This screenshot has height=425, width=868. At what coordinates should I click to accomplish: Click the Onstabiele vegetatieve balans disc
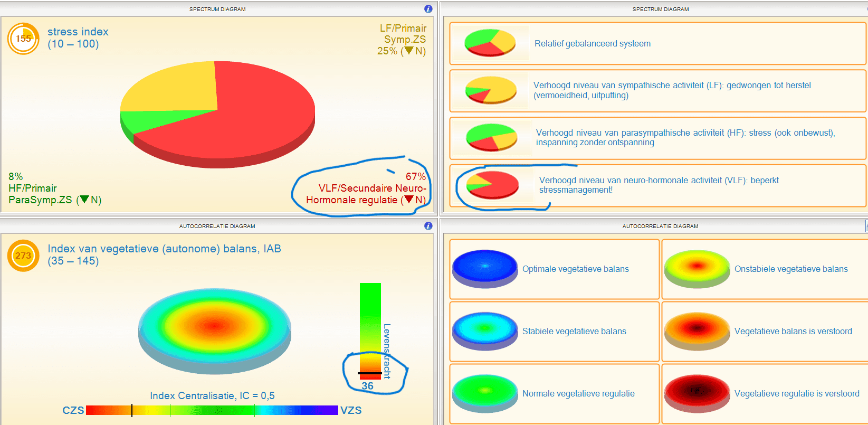click(x=697, y=269)
